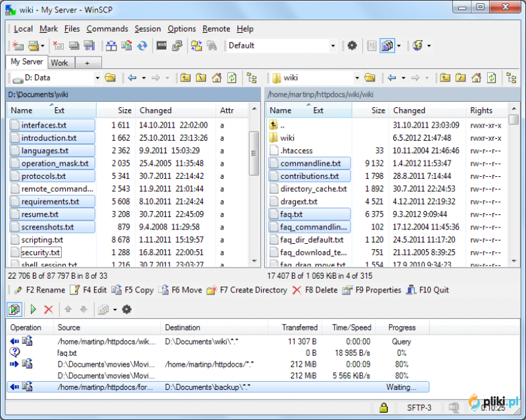Open the remote directory folder icon beside wiki
The width and height of the screenshot is (526, 420).
(x=370, y=78)
